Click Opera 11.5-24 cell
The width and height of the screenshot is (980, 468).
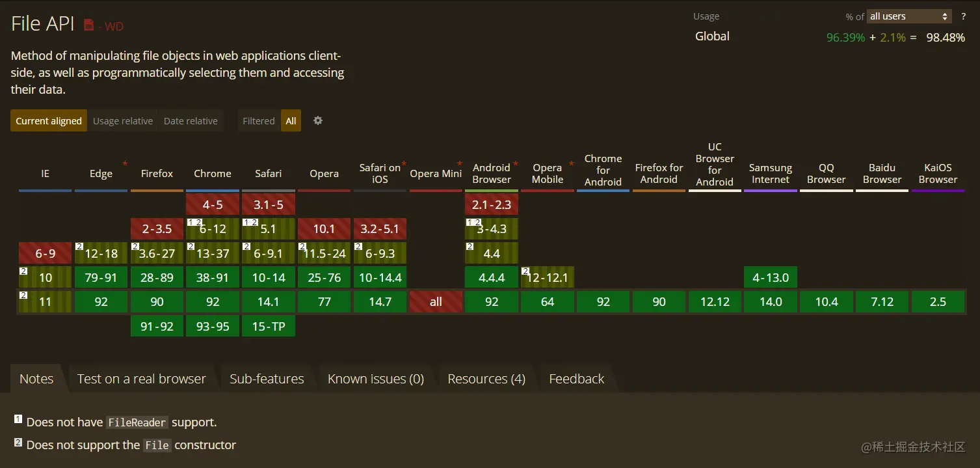coord(324,253)
